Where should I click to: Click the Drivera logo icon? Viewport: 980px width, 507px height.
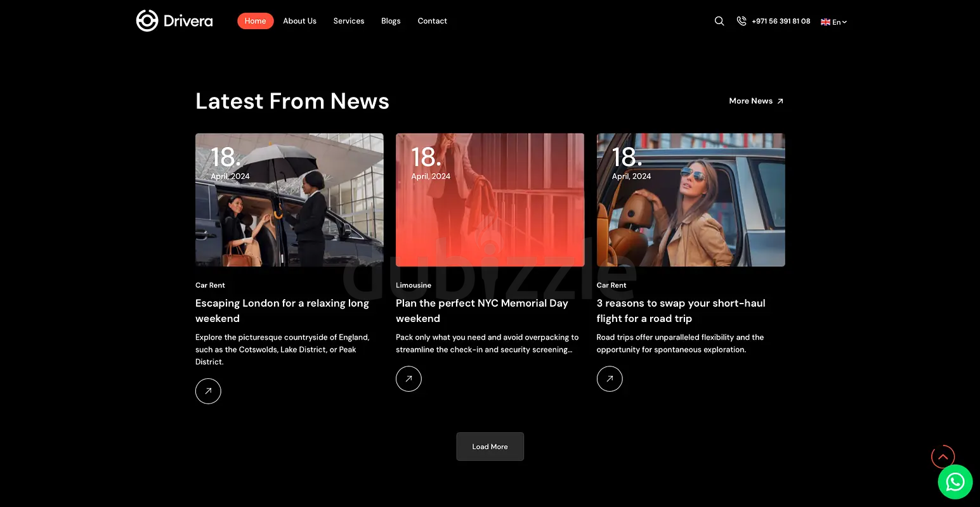coord(147,21)
